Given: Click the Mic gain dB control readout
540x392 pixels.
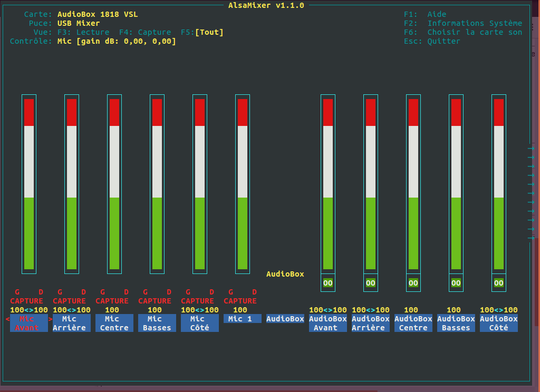Looking at the screenshot, I should point(117,41).
